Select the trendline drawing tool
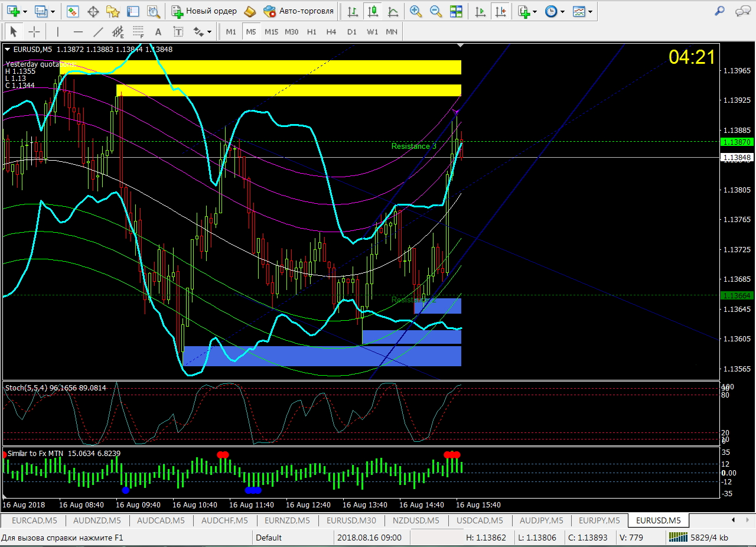 (x=98, y=32)
